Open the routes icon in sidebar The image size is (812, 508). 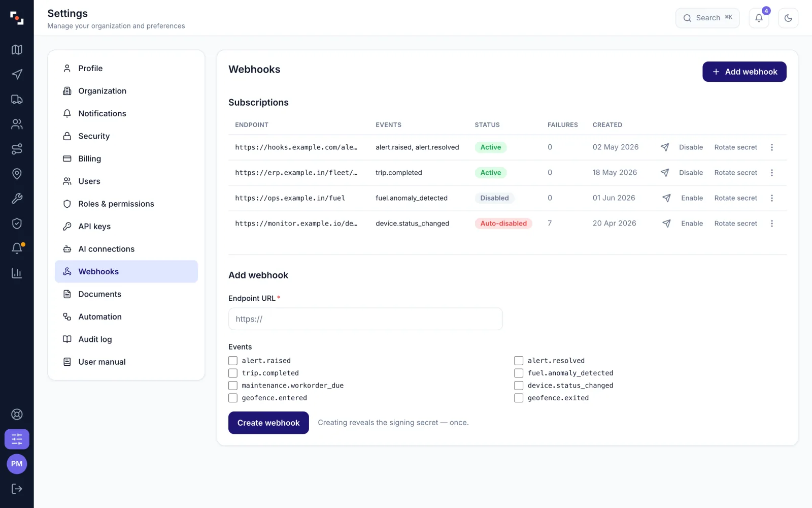click(17, 149)
